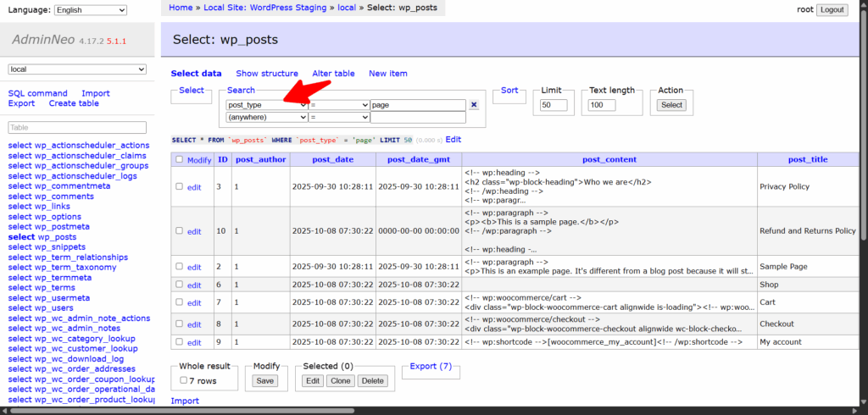Switch to Show structure tab
Viewport: 868px width, 415px height.
267,74
